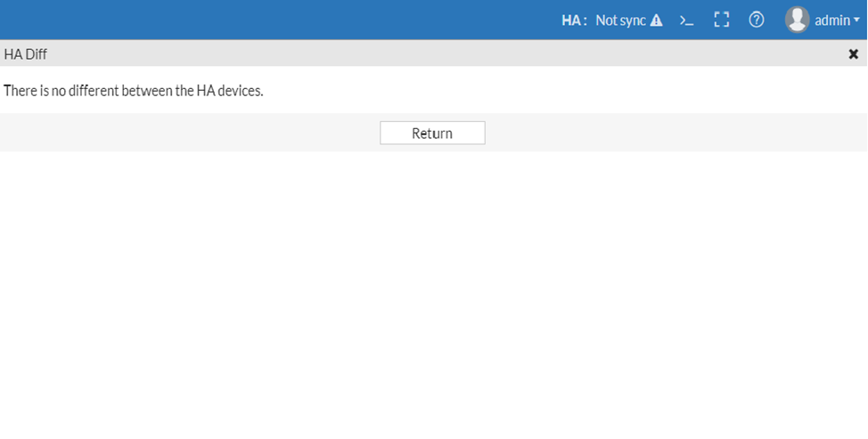Click the HA warning triangle icon
Screen dimensions: 868x439
(656, 20)
